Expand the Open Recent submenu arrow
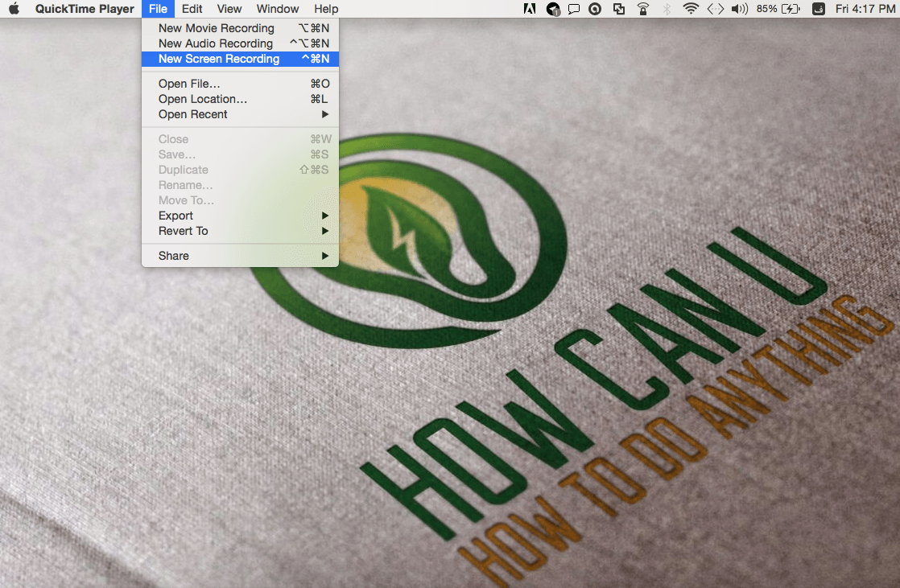This screenshot has width=900, height=588. pos(325,114)
